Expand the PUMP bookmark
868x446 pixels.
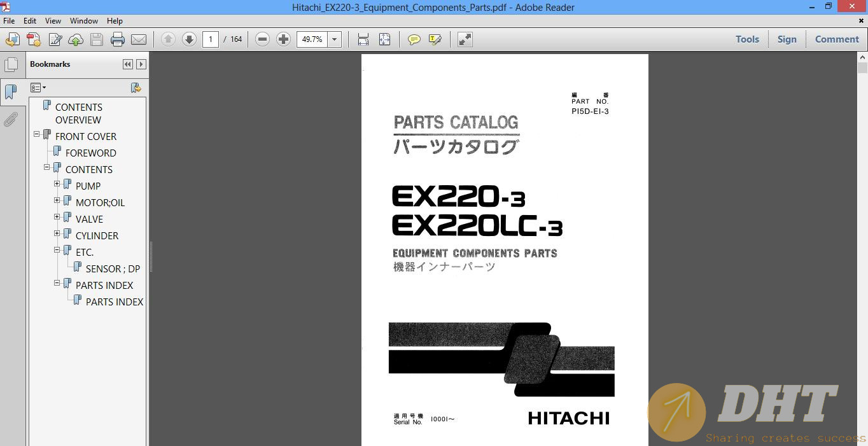point(57,184)
